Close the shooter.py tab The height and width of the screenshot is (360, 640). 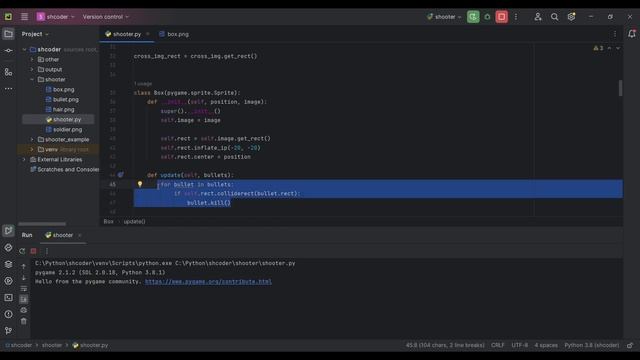[x=148, y=34]
